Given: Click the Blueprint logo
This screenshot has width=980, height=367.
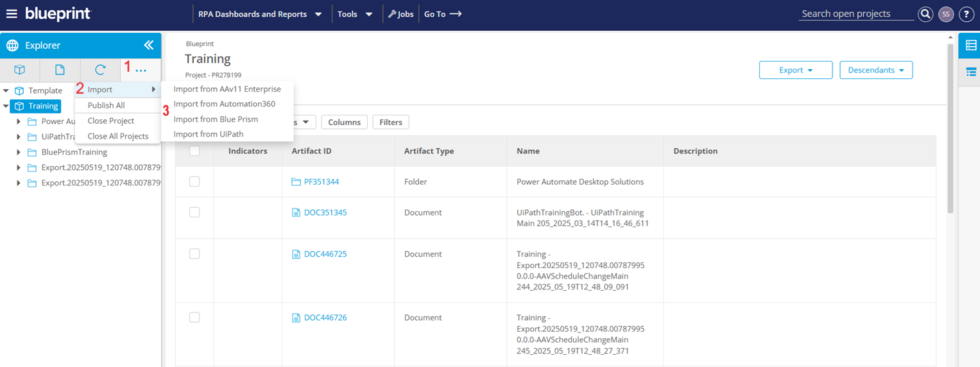Looking at the screenshot, I should point(58,13).
